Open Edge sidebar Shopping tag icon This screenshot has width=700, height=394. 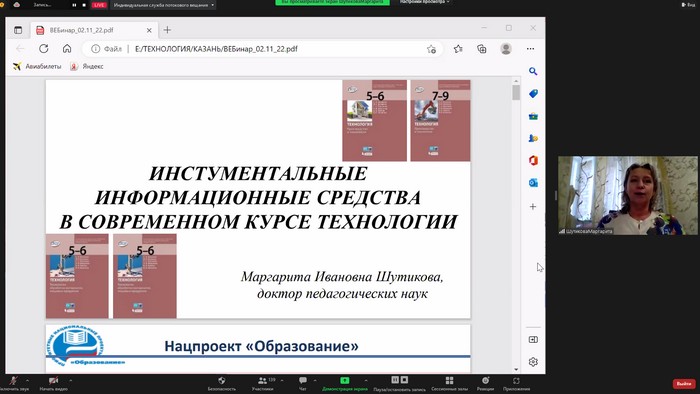533,94
